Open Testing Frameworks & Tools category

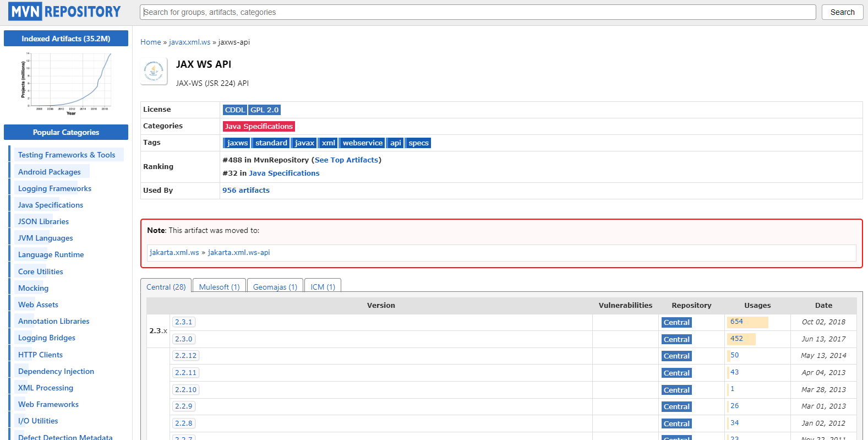tap(67, 155)
